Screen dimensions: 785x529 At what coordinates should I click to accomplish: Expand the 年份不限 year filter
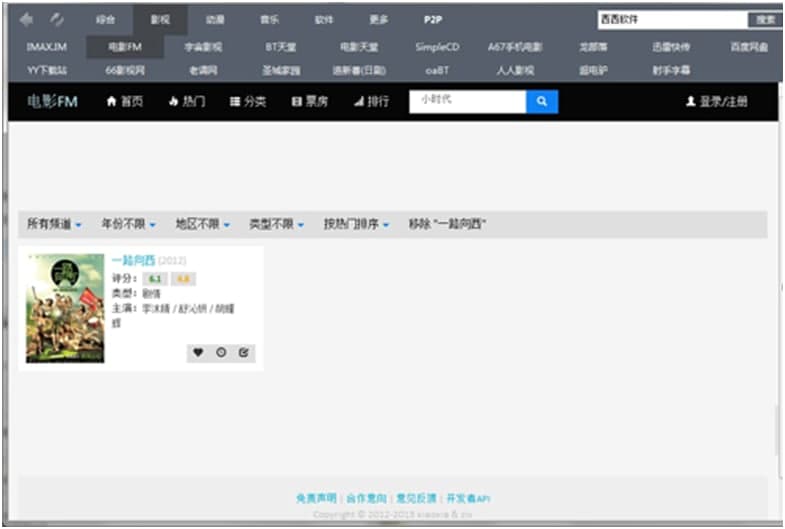(x=129, y=224)
